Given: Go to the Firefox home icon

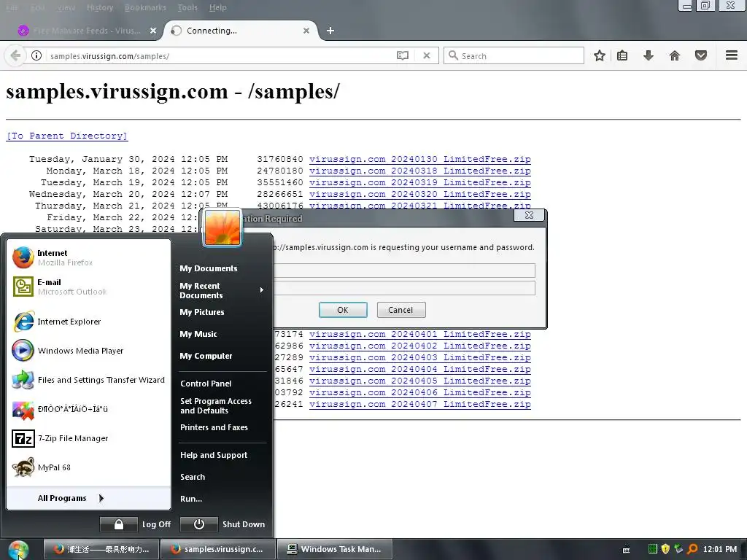Looking at the screenshot, I should (675, 55).
